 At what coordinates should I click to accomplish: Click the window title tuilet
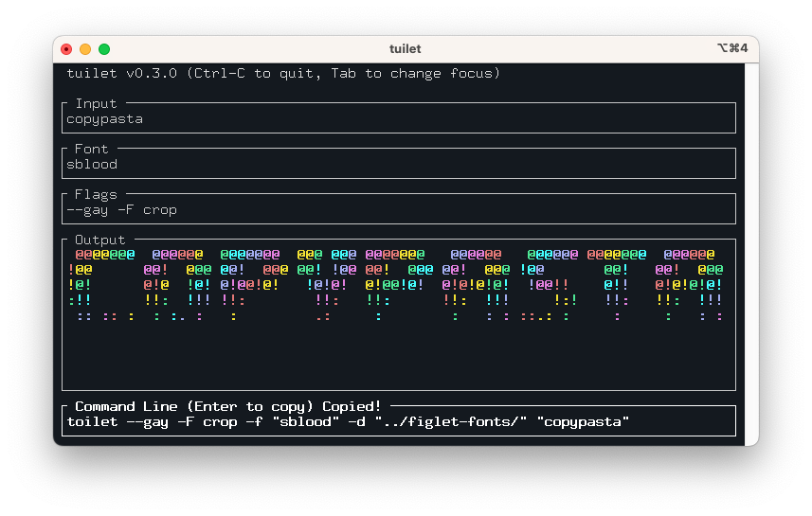[x=405, y=48]
